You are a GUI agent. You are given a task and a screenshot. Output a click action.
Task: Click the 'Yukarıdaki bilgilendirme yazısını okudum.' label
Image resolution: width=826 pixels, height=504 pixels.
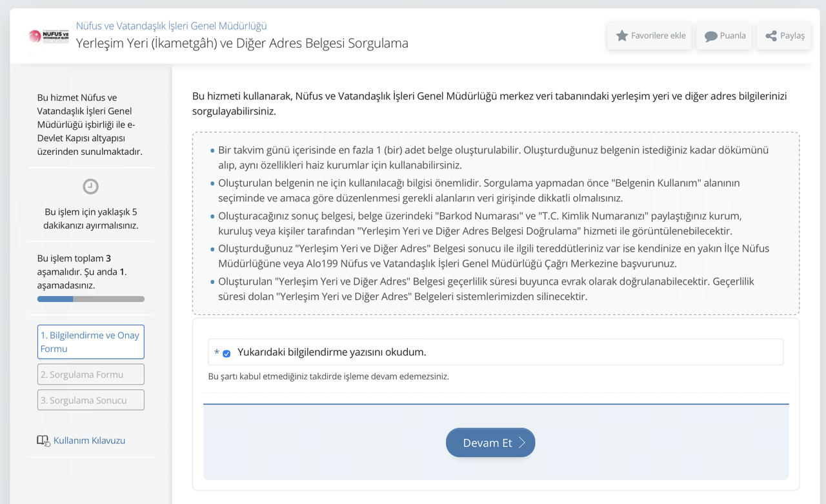pos(332,352)
